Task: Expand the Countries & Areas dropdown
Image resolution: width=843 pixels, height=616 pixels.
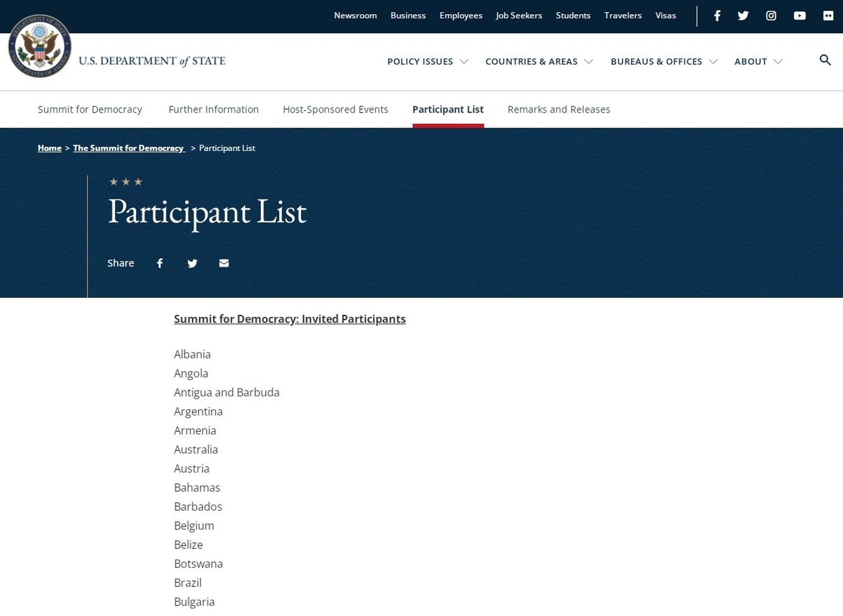Action: (x=538, y=62)
